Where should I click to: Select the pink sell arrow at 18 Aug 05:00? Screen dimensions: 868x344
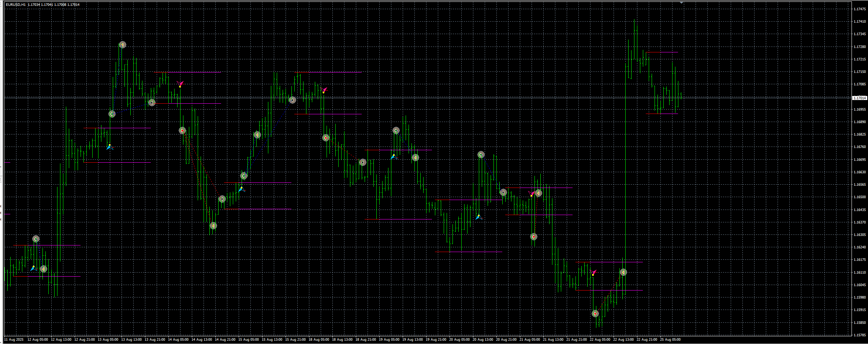pyautogui.click(x=324, y=90)
